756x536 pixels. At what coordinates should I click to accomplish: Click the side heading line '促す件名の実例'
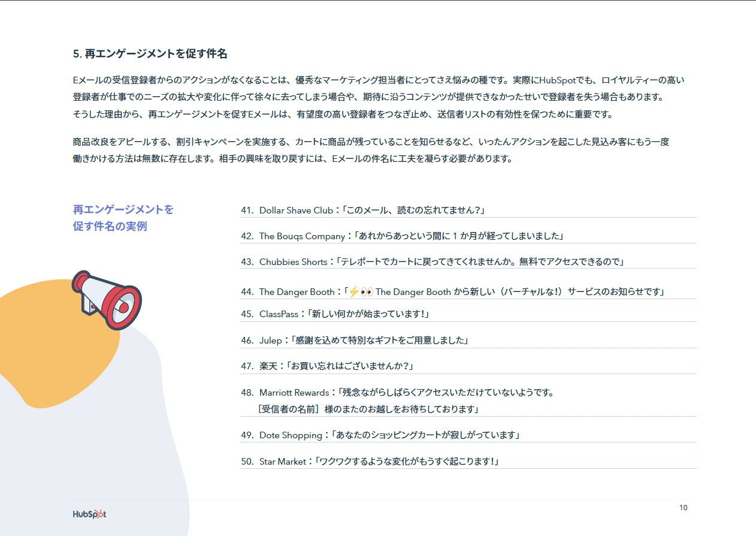click(110, 227)
